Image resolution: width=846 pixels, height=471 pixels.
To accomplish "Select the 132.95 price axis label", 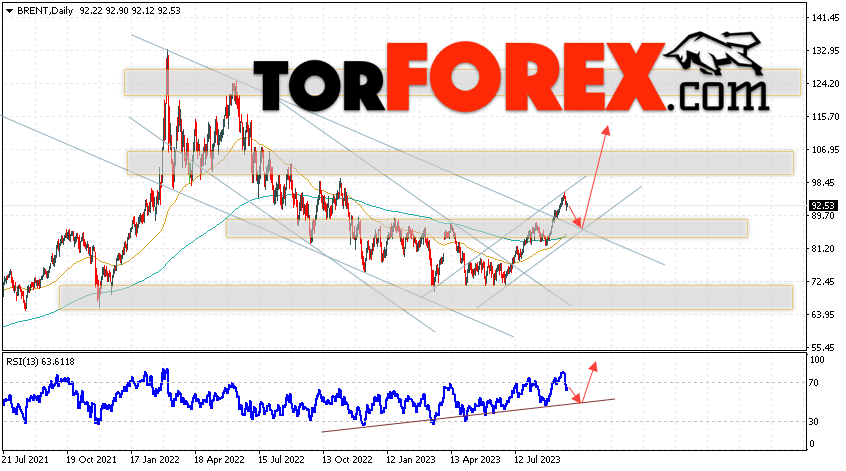I will (x=825, y=51).
